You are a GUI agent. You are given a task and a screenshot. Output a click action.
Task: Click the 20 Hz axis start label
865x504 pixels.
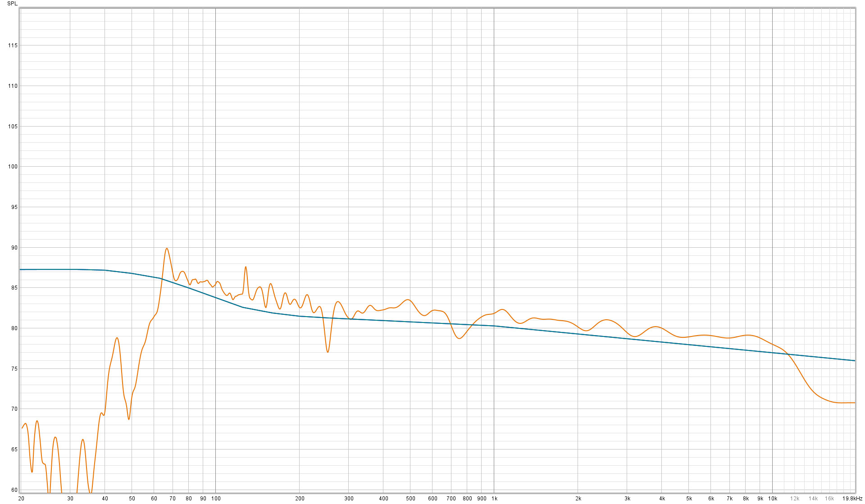(x=21, y=499)
